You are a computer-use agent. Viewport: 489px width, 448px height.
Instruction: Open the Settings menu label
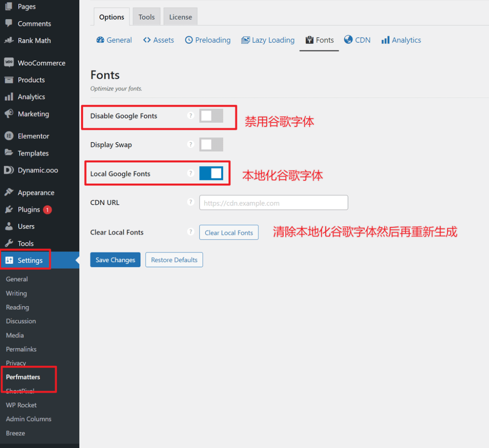point(30,260)
